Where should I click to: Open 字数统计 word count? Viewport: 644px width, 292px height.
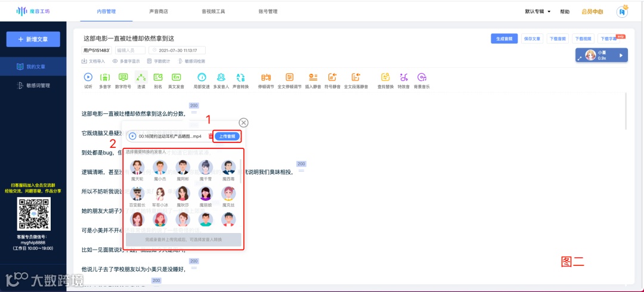click(159, 61)
